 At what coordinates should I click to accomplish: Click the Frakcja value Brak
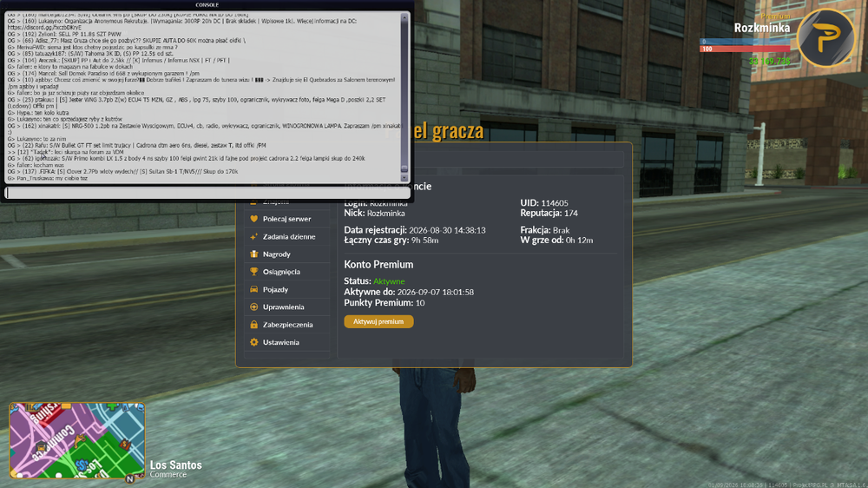(x=562, y=230)
